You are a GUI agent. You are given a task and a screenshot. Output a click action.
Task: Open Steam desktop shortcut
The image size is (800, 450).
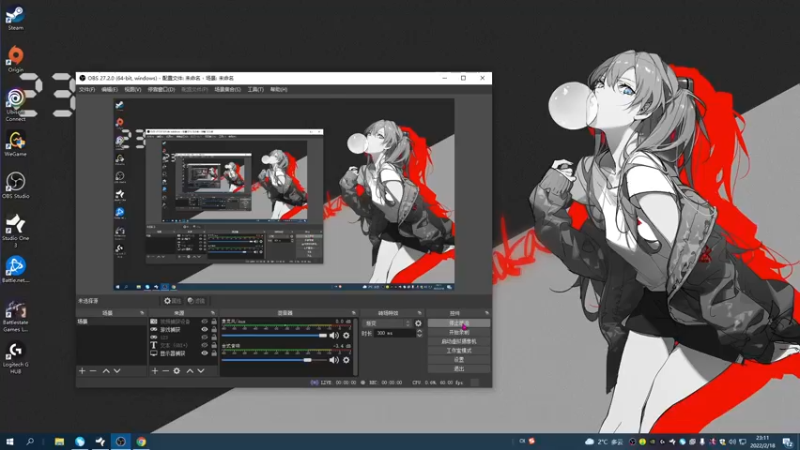15,18
